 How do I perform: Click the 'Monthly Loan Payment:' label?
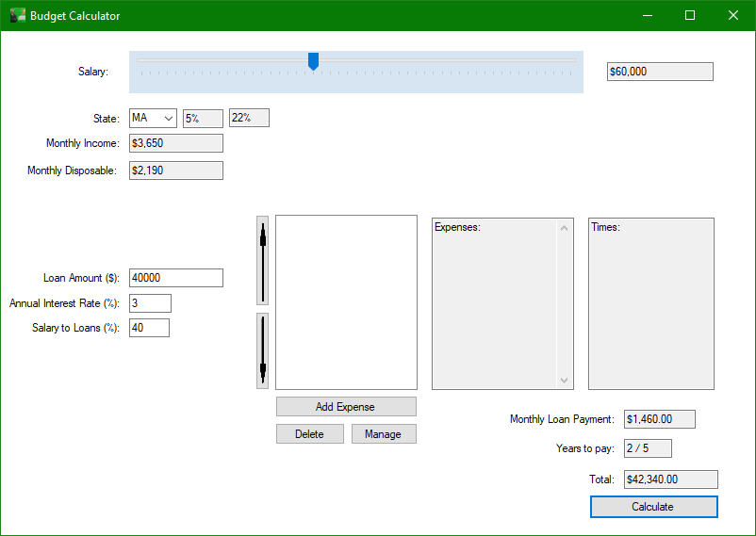(x=562, y=419)
